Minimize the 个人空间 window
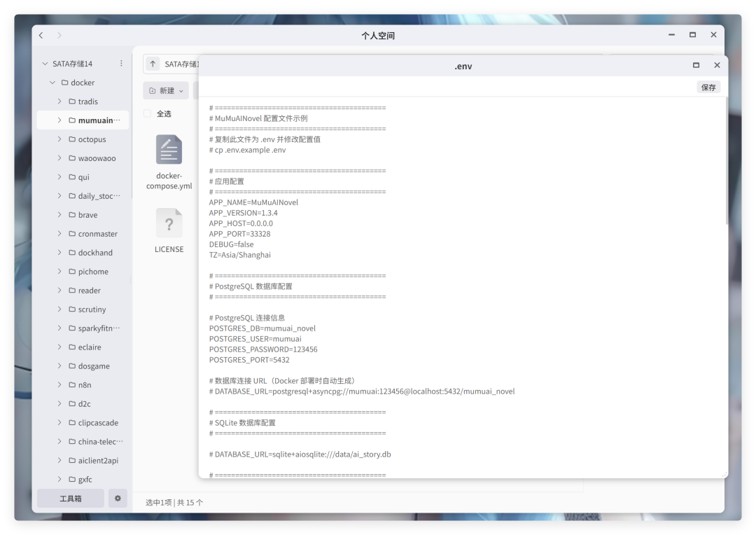 click(x=671, y=35)
